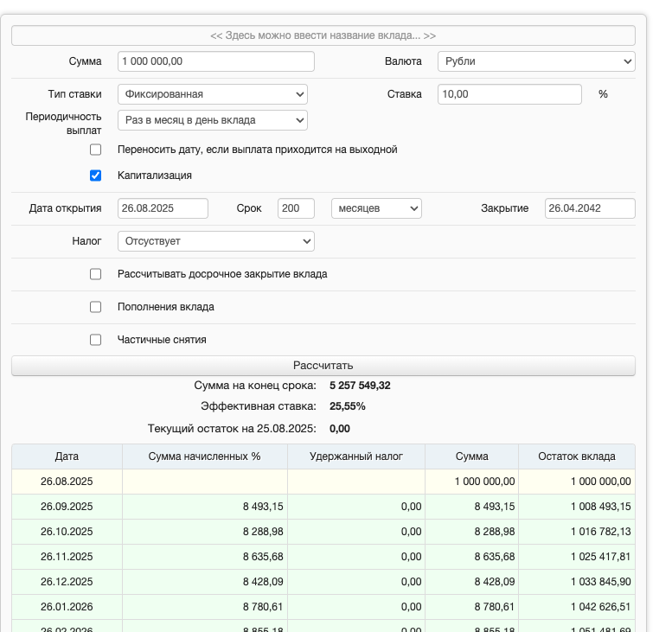The height and width of the screenshot is (632, 672).
Task: Toggle the move payout date on weekend checkbox
Action: point(96,150)
